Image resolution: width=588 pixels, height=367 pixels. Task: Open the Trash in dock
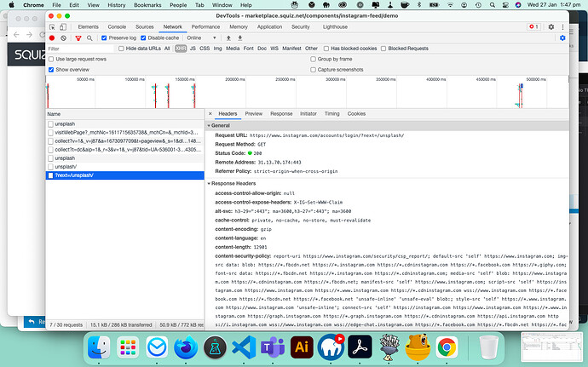pos(488,347)
